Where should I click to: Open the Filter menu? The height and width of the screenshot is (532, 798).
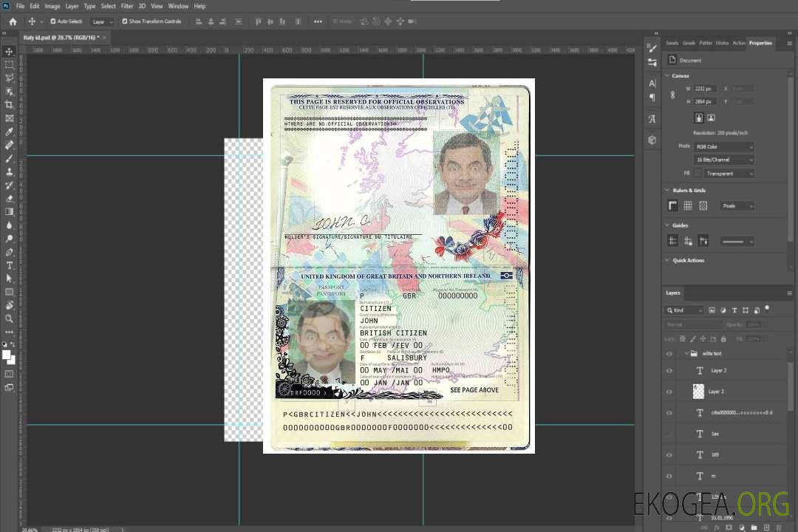pyautogui.click(x=127, y=6)
